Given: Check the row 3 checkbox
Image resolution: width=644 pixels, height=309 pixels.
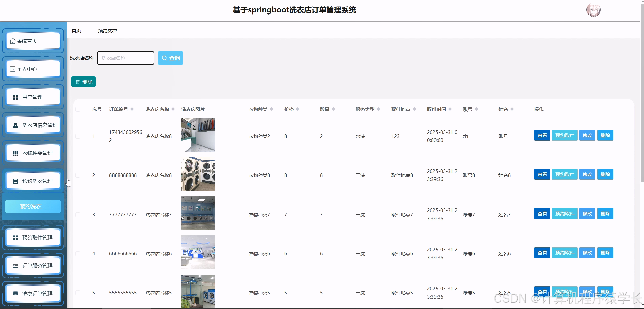Looking at the screenshot, I should [78, 215].
